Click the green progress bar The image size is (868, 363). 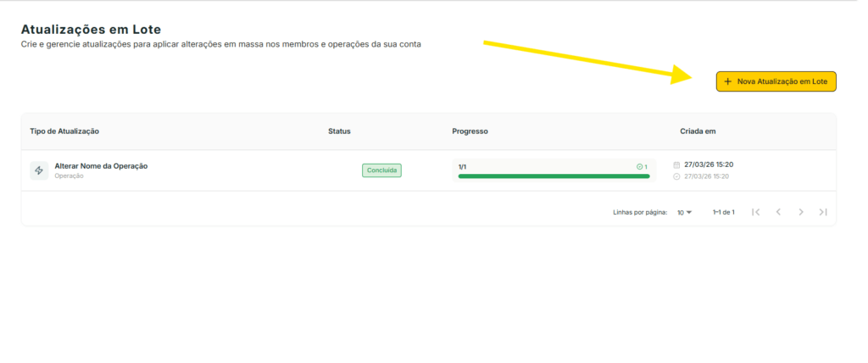pyautogui.click(x=554, y=176)
